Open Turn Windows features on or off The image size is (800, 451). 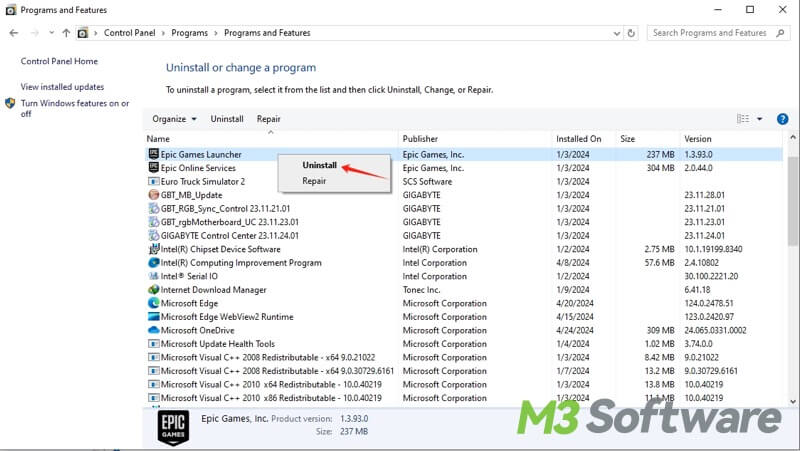[75, 108]
